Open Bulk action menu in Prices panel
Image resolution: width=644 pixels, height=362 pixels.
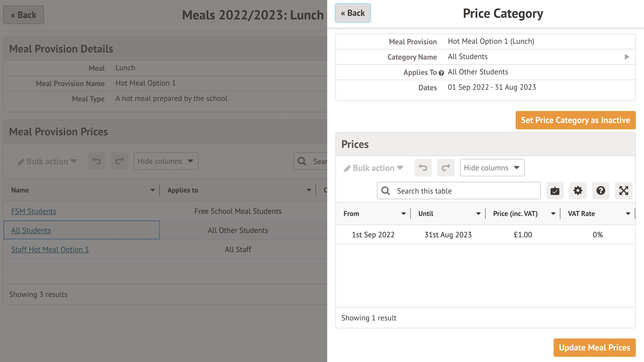point(374,168)
